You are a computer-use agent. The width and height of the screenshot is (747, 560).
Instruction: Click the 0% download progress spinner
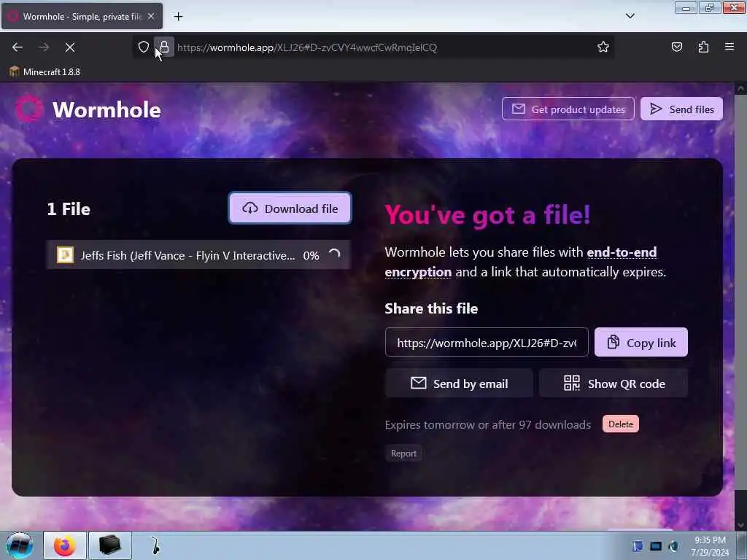334,254
